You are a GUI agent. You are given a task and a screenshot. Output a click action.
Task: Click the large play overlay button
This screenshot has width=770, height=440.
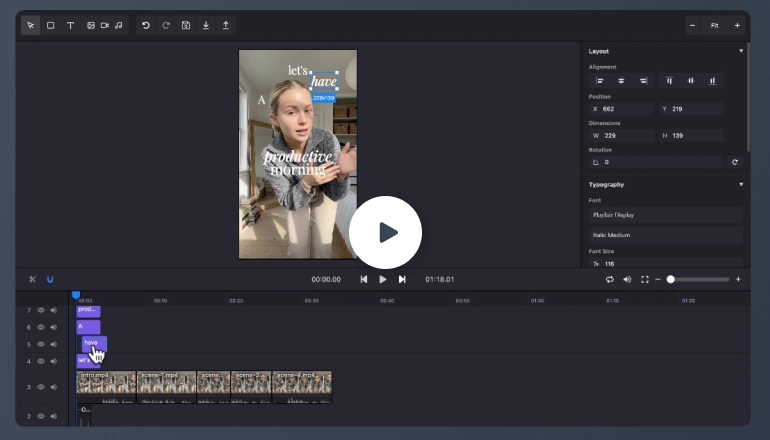click(x=385, y=232)
